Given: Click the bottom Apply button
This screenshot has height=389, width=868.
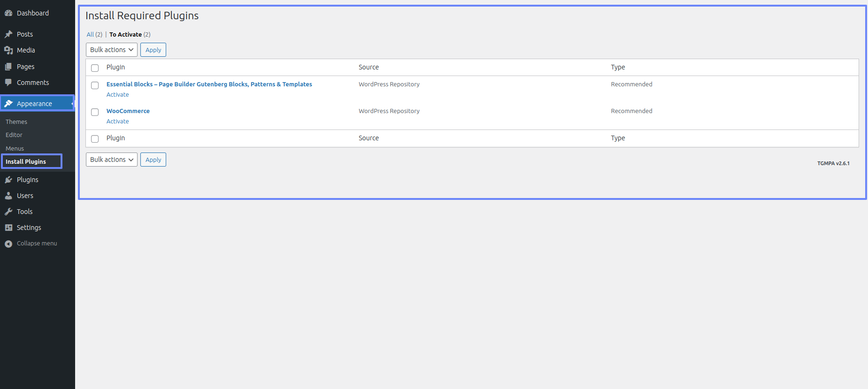Looking at the screenshot, I should [153, 160].
